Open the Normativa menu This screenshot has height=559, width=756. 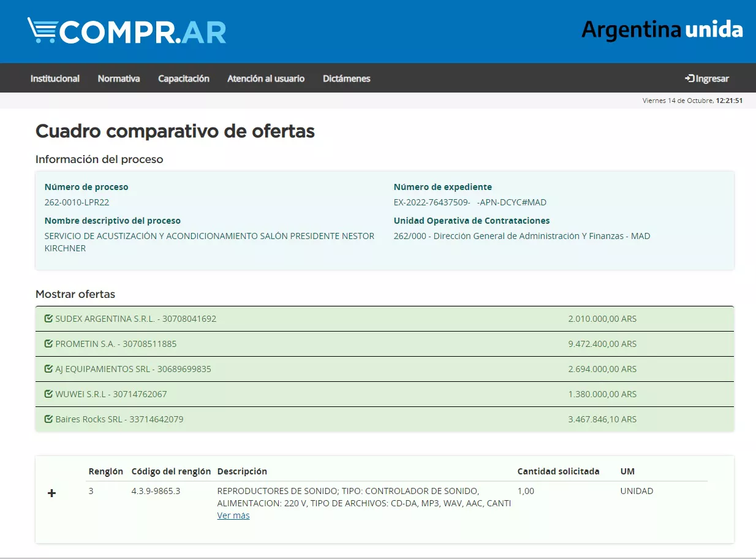pos(119,78)
